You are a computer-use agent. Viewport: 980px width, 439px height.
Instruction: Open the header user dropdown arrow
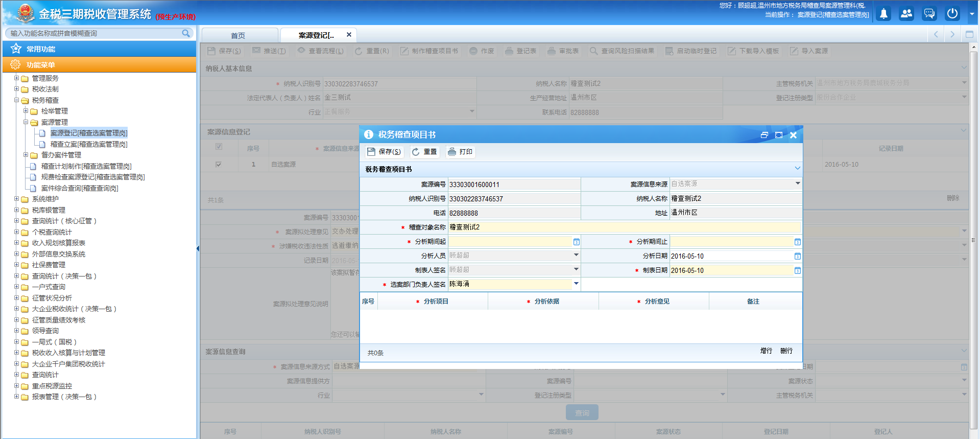(972, 14)
